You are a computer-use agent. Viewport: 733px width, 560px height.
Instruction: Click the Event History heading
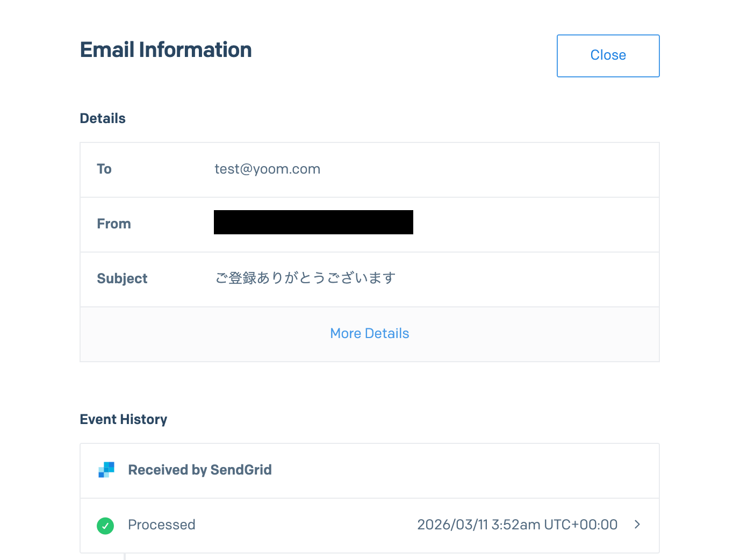[124, 420]
